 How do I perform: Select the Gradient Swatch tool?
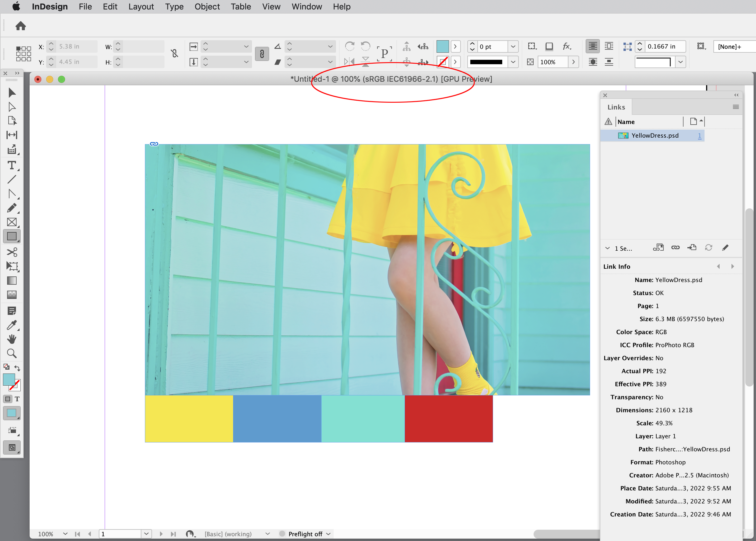(x=12, y=281)
